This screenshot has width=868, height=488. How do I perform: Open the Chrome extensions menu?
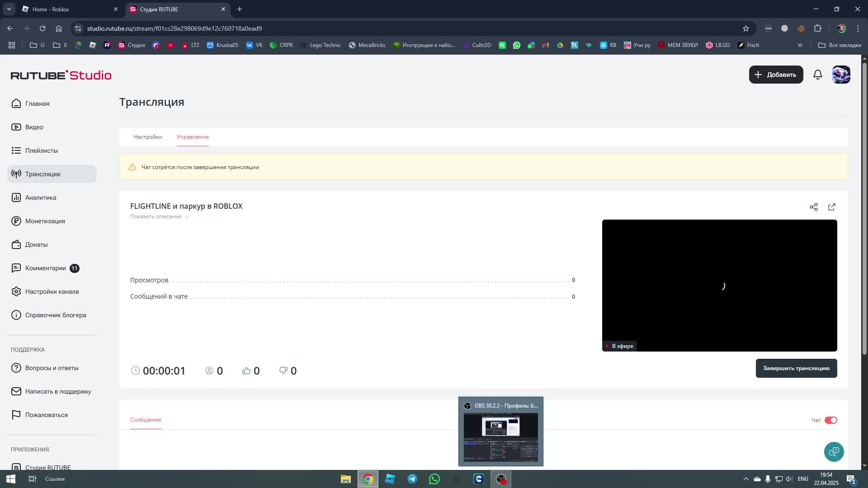[817, 28]
